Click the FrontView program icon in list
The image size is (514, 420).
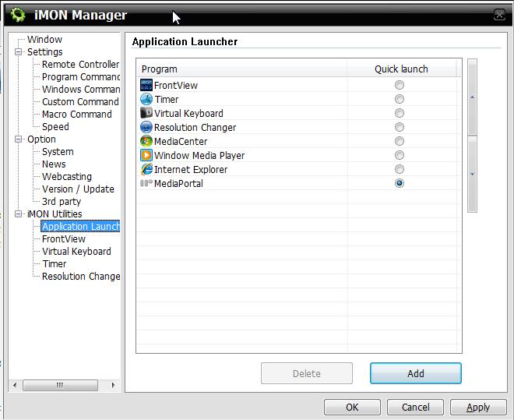[x=146, y=85]
